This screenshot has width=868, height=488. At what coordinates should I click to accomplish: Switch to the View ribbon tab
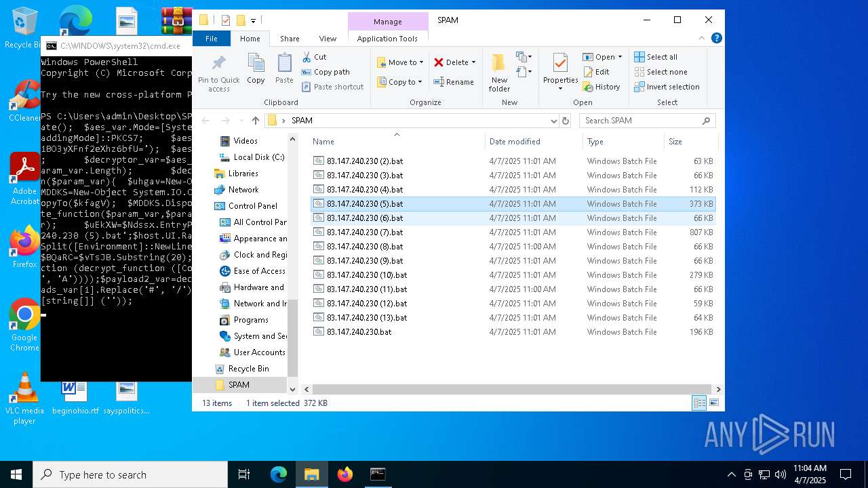point(328,39)
